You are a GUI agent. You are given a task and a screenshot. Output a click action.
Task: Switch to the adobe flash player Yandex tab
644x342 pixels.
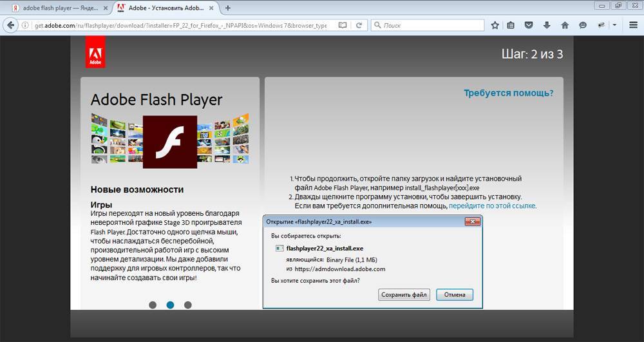60,8
